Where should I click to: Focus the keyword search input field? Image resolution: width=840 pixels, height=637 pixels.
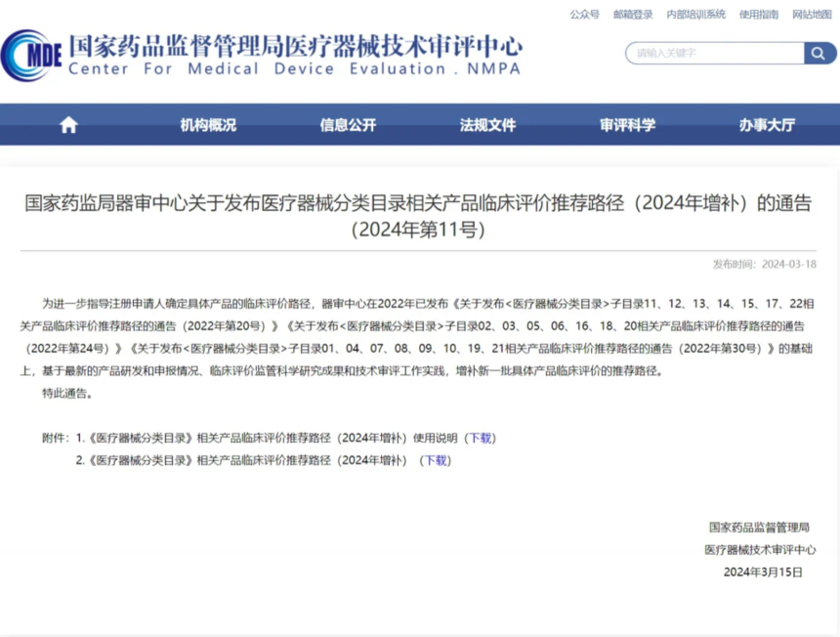[x=715, y=53]
